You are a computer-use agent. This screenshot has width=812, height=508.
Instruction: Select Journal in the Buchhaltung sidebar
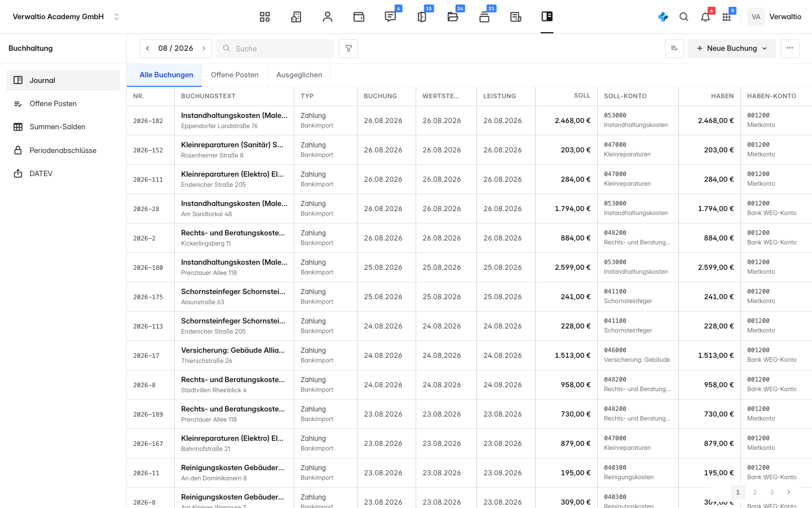pyautogui.click(x=63, y=80)
